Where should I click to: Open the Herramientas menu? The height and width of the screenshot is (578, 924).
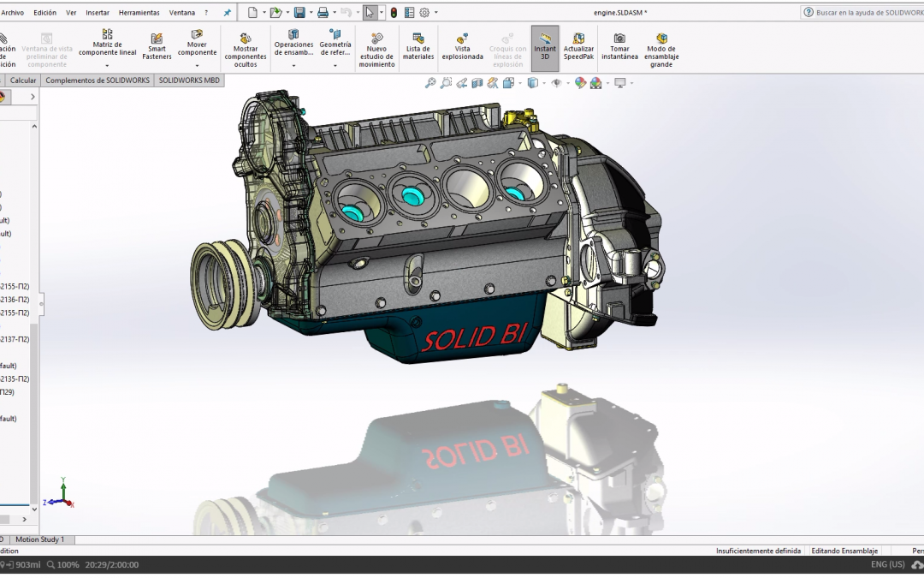pyautogui.click(x=139, y=12)
